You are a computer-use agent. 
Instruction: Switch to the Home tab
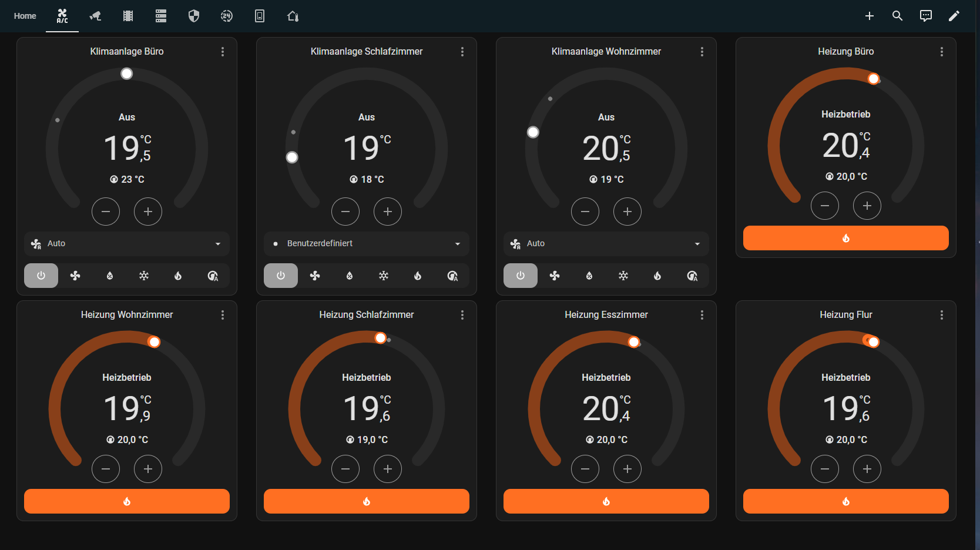(25, 16)
